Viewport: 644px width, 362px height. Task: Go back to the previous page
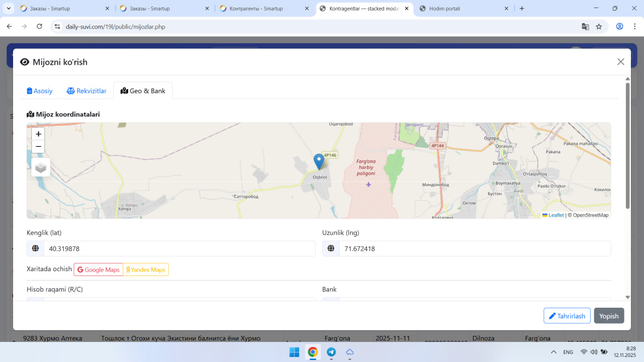9,27
